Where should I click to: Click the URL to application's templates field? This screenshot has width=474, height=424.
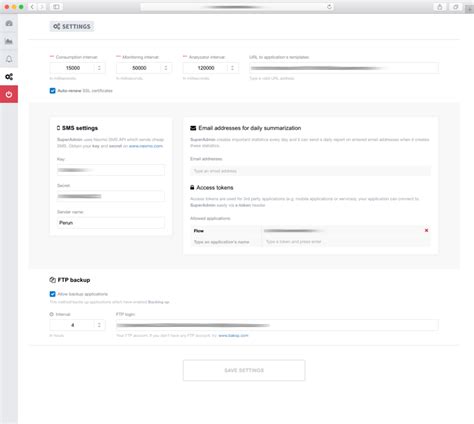coord(344,68)
